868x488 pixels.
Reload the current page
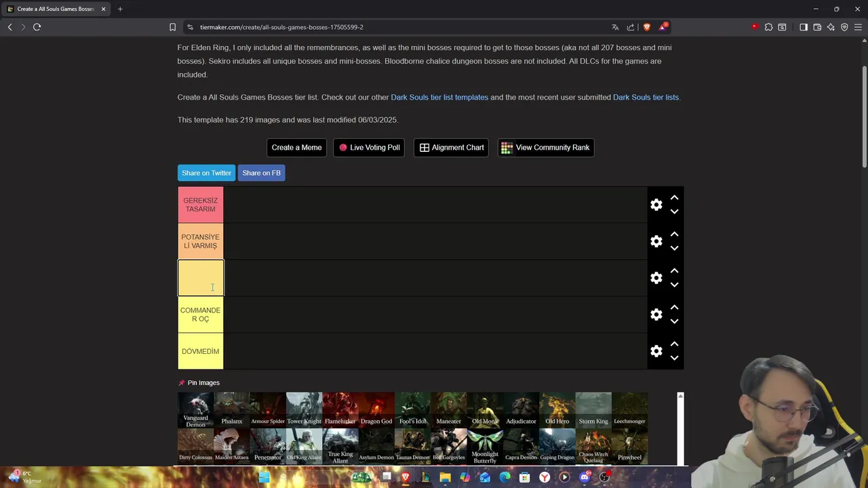(x=37, y=27)
